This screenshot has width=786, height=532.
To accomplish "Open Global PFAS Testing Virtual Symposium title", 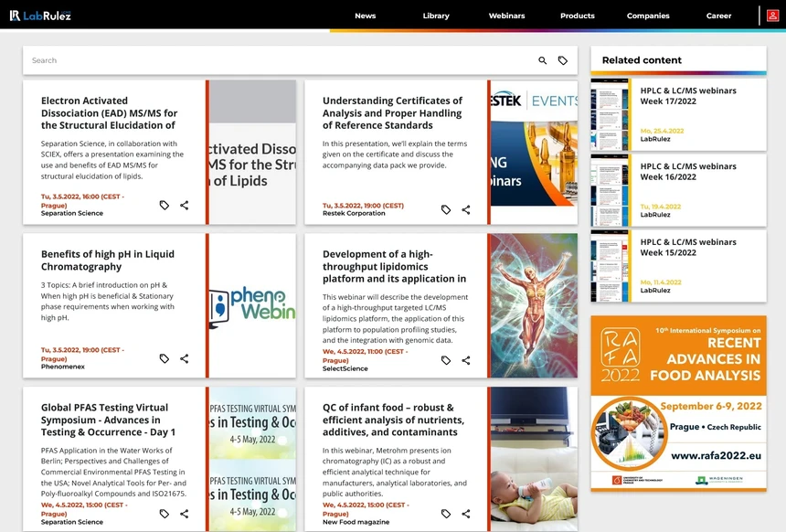I will 108,420.
